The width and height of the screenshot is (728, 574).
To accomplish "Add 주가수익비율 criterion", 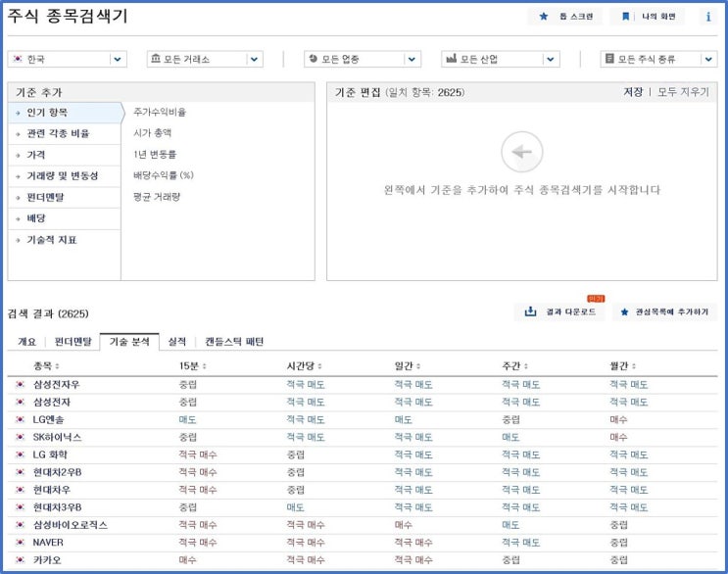I will coord(160,112).
